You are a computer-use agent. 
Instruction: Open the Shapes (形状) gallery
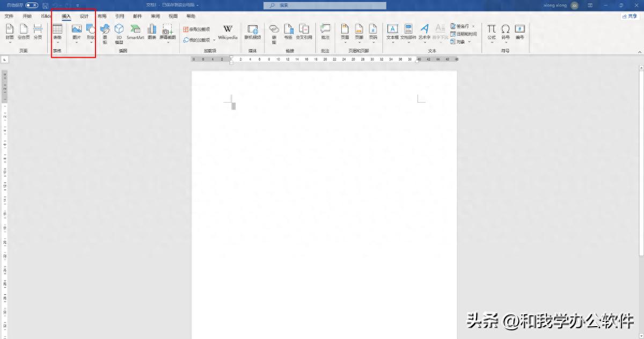coord(91,33)
